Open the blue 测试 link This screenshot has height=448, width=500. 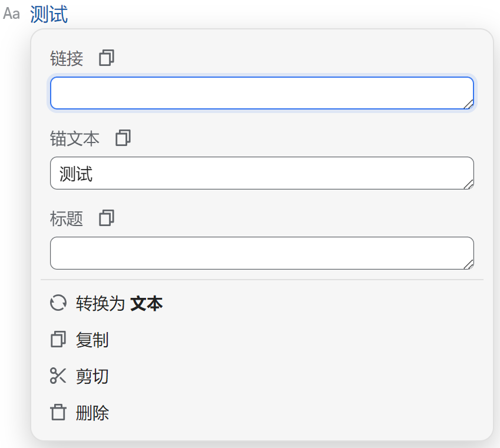(x=49, y=14)
